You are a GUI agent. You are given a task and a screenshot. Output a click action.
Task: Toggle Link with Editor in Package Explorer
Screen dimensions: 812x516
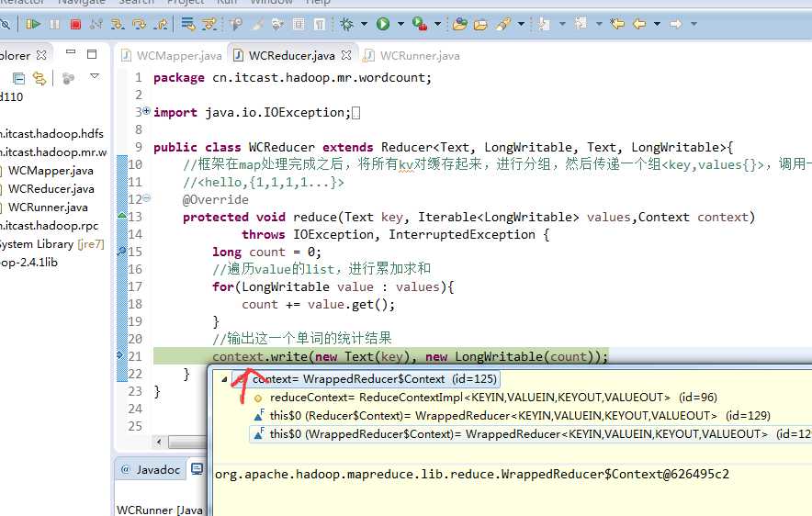click(39, 78)
